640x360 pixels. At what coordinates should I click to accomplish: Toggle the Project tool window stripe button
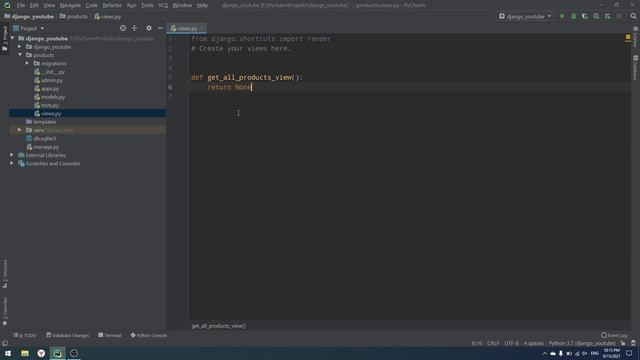[5, 39]
